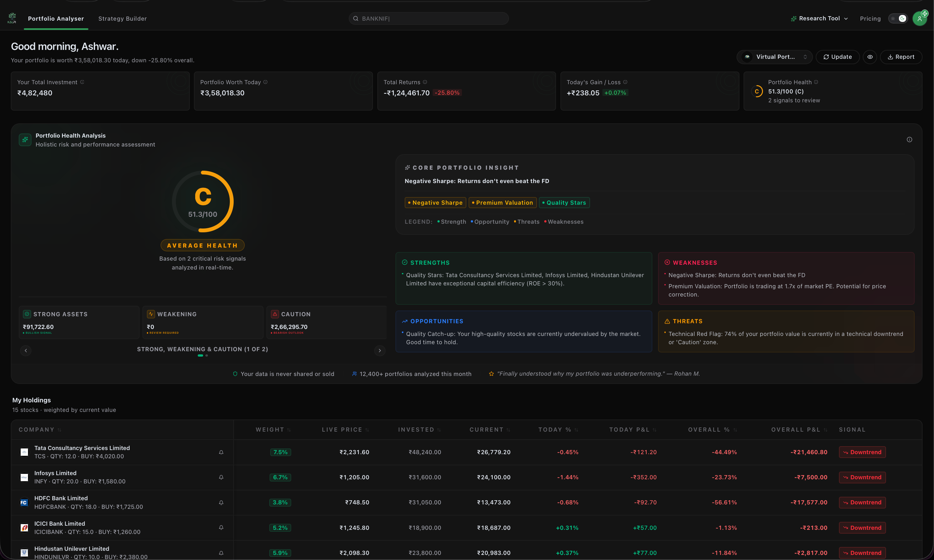
Task: Open the Virtual Portfolio selector dropdown
Action: (774, 57)
